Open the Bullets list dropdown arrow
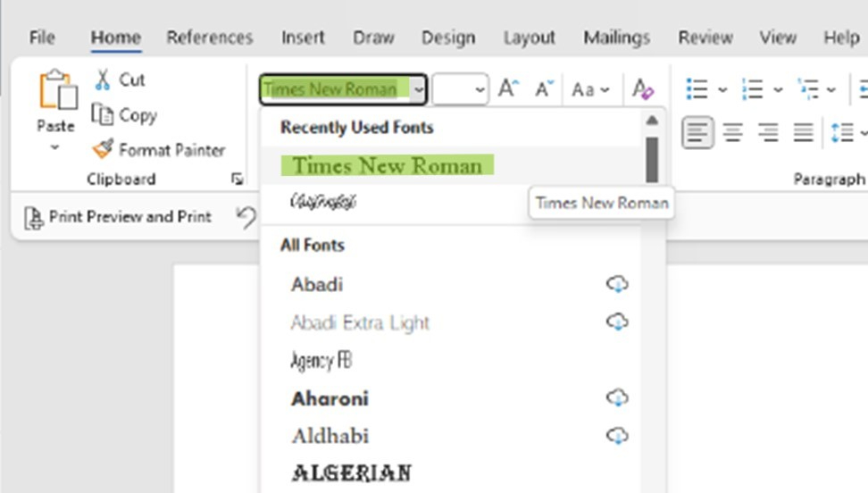The width and height of the screenshot is (868, 493). pos(722,90)
